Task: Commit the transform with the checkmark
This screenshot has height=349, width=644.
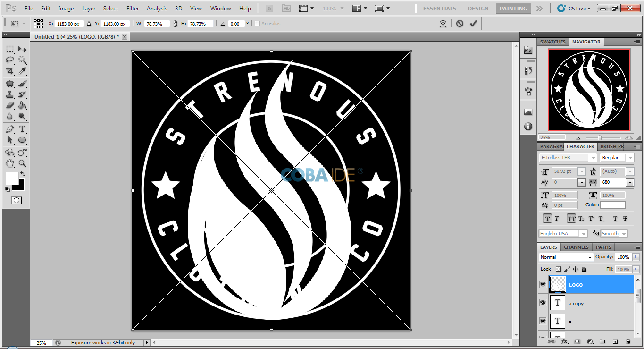Action: [473, 23]
